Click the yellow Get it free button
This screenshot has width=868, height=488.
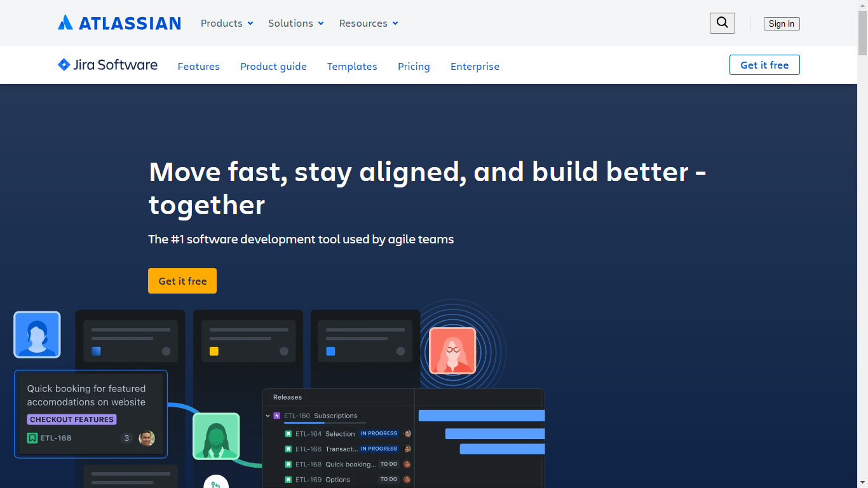[182, 281]
